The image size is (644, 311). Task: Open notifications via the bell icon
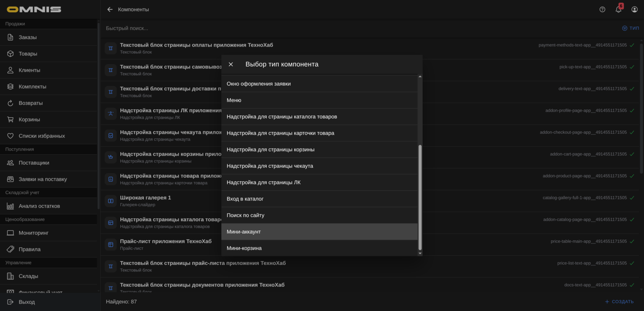tap(618, 9)
